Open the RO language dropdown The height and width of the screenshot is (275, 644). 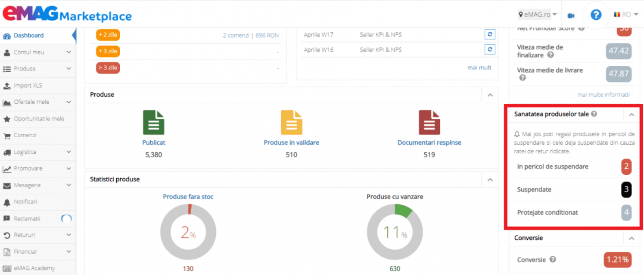point(626,15)
